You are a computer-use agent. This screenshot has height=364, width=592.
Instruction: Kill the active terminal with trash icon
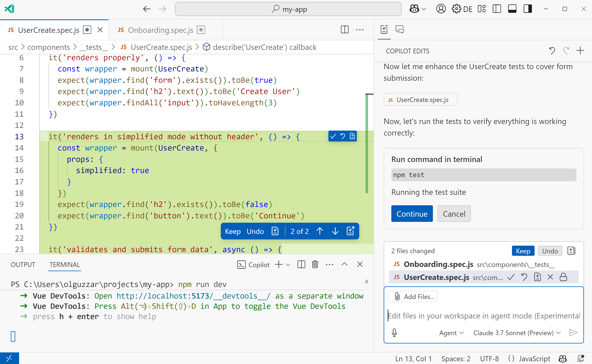(x=315, y=264)
